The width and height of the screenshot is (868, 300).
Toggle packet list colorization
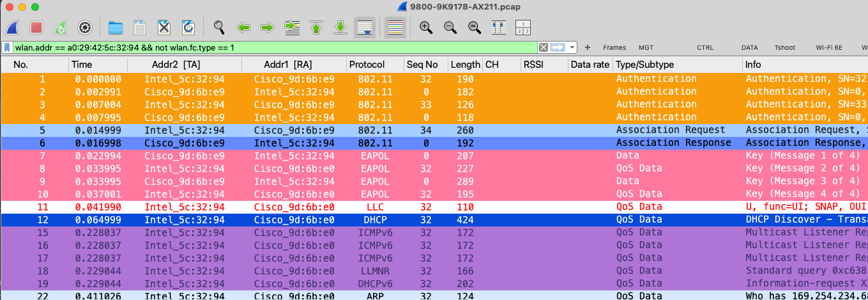[395, 28]
